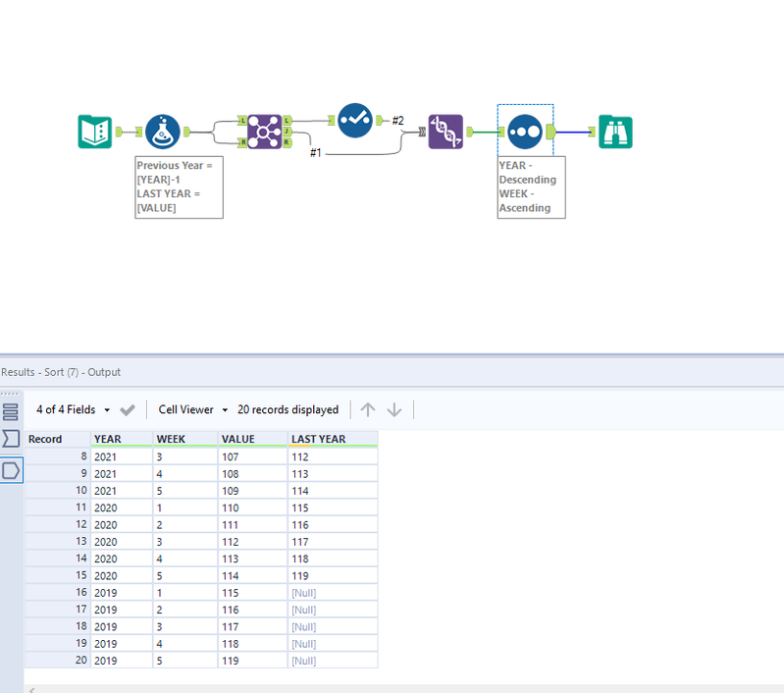This screenshot has width=784, height=693.
Task: Select [Null] cell in record 20
Action: (333, 661)
